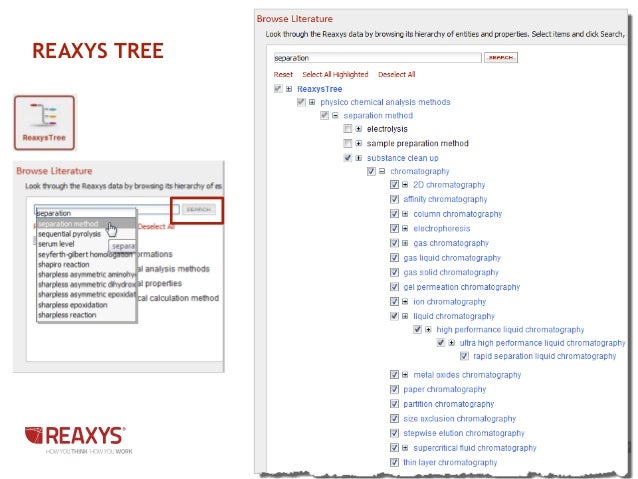The image size is (638, 479).
Task: Expand gas chromatography node
Action: (405, 243)
